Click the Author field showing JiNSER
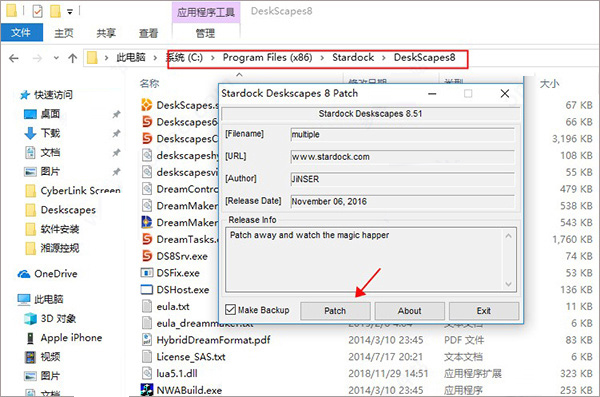 coord(402,179)
